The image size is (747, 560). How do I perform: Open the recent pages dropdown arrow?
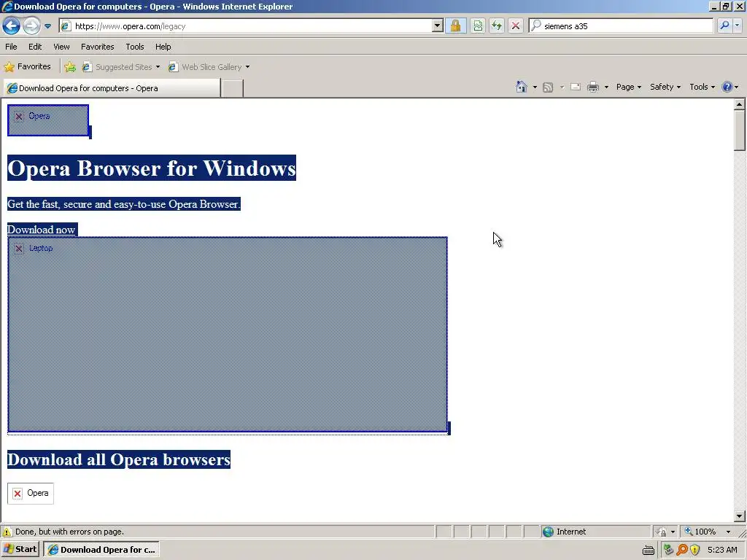pyautogui.click(x=47, y=26)
